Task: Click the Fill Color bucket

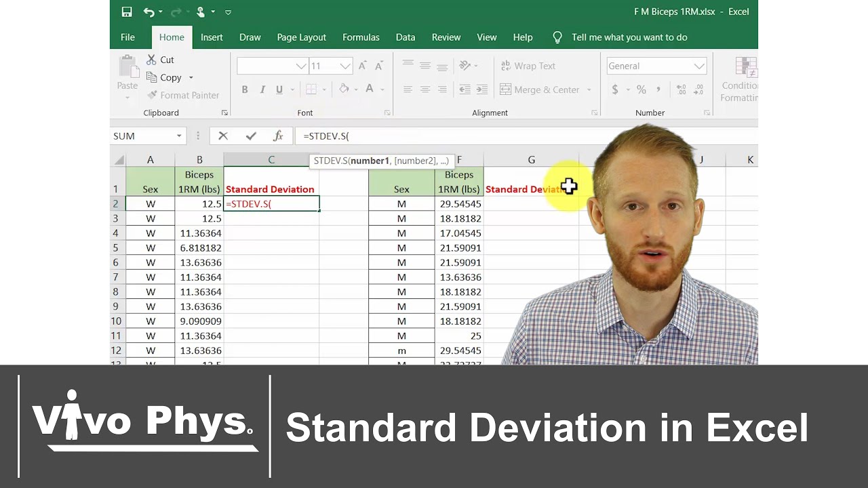Action: coord(344,89)
